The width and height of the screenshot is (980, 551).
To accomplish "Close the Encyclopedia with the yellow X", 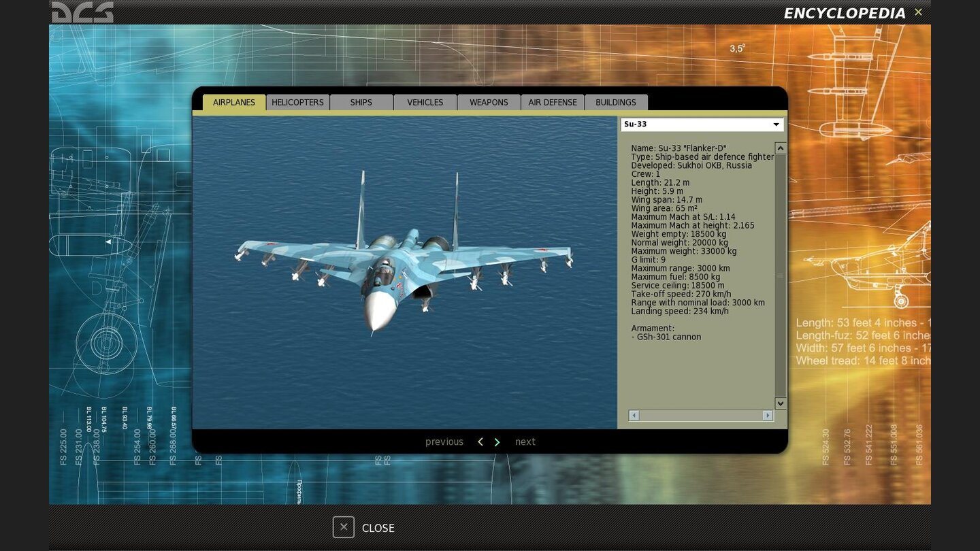I will 918,12.
